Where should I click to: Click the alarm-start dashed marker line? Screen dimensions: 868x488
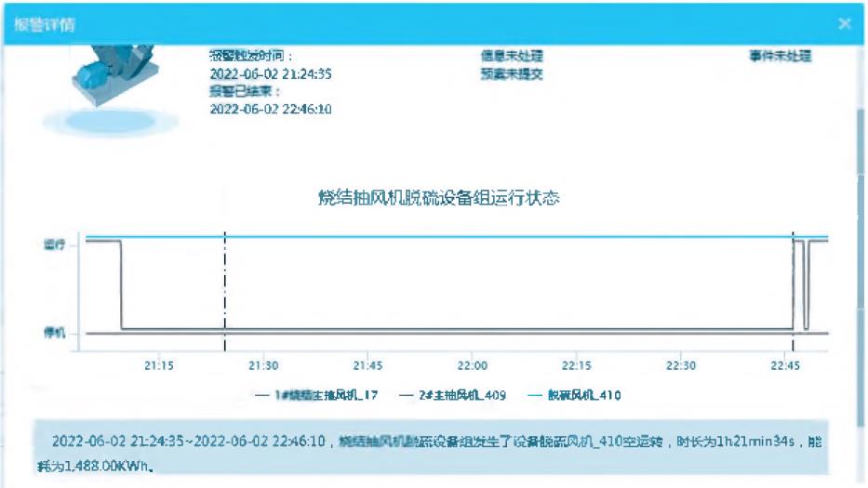[x=225, y=288]
